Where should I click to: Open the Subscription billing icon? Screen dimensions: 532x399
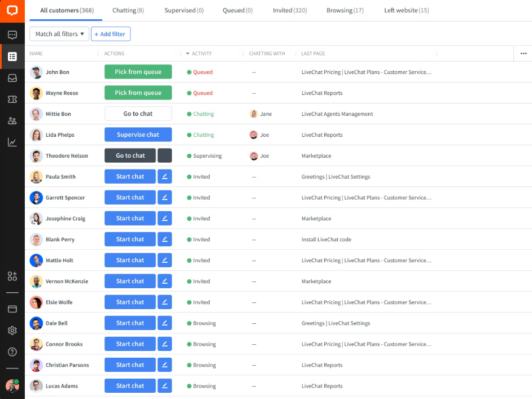[x=12, y=309]
